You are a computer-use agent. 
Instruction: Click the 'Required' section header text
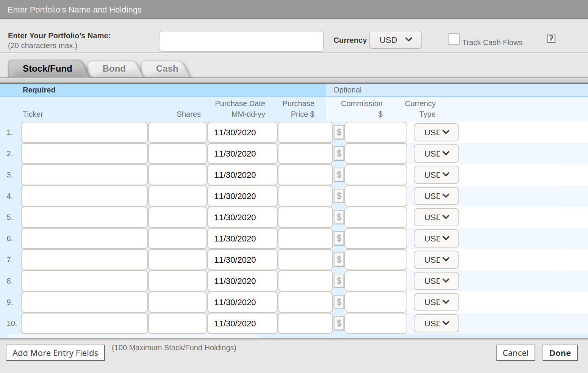[x=39, y=90]
